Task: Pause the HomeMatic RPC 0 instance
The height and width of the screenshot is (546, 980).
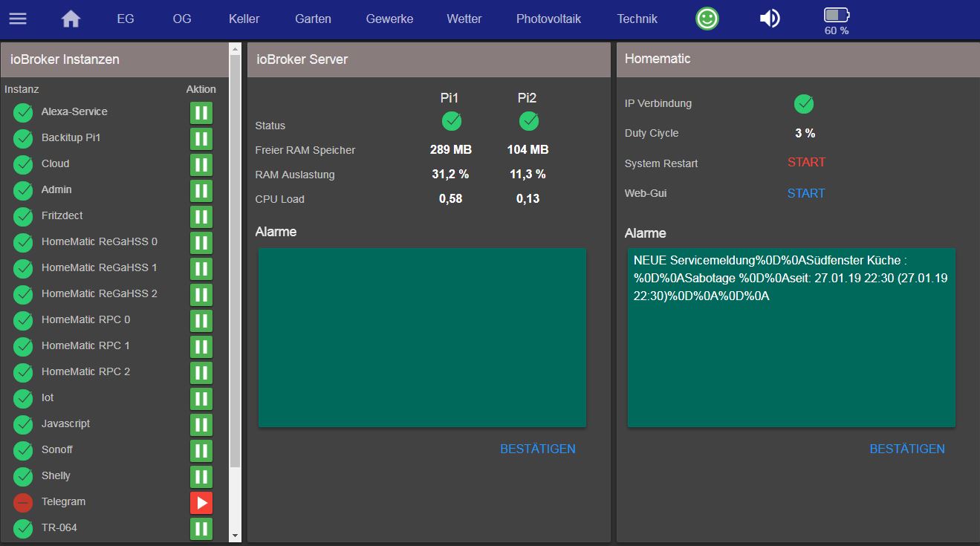Action: click(x=201, y=321)
